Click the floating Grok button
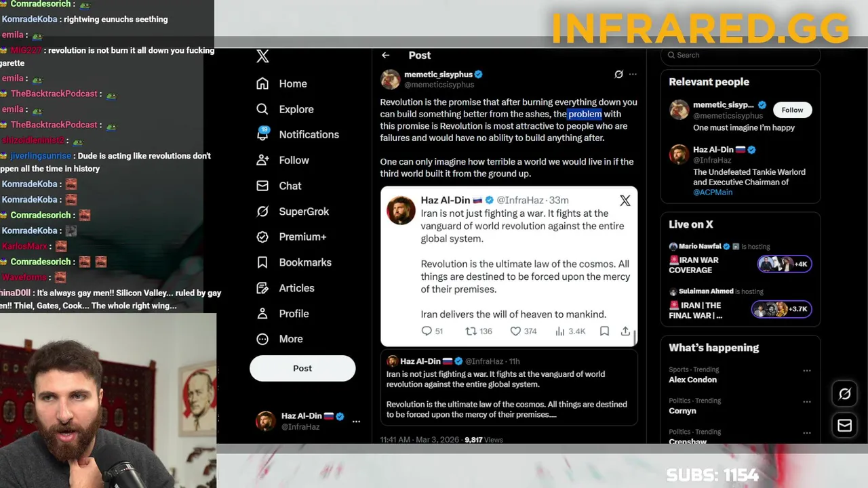 click(844, 394)
